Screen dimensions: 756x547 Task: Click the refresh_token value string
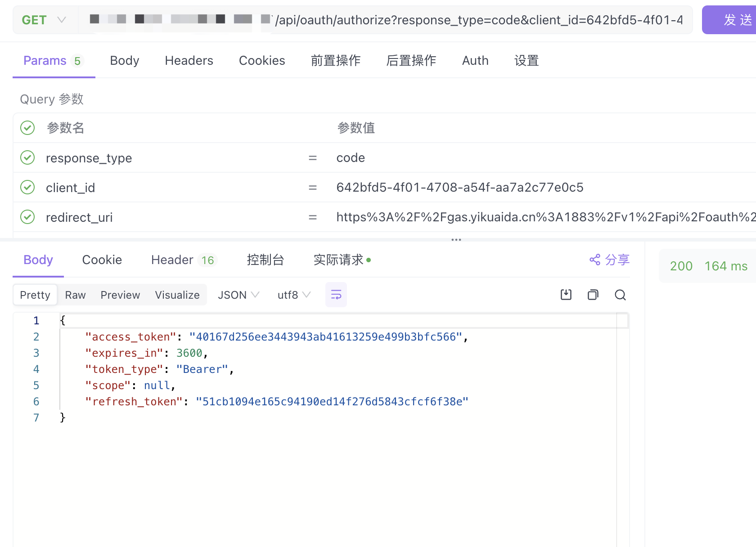[332, 402]
